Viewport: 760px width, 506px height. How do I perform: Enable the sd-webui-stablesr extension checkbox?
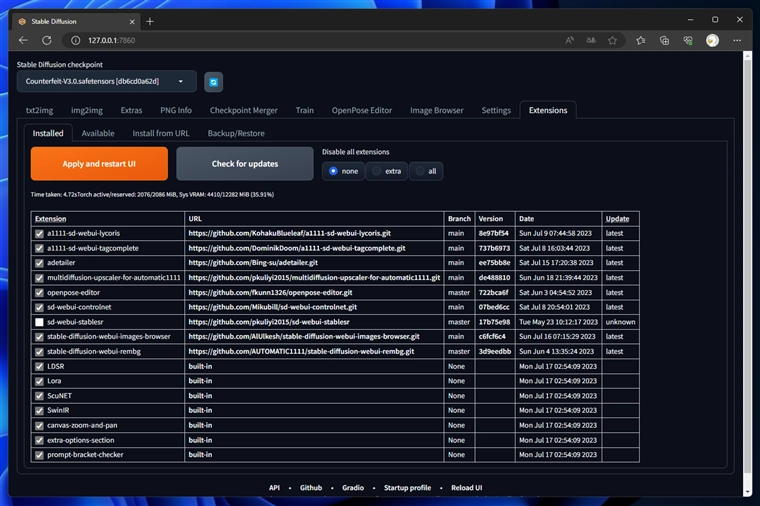(x=39, y=322)
